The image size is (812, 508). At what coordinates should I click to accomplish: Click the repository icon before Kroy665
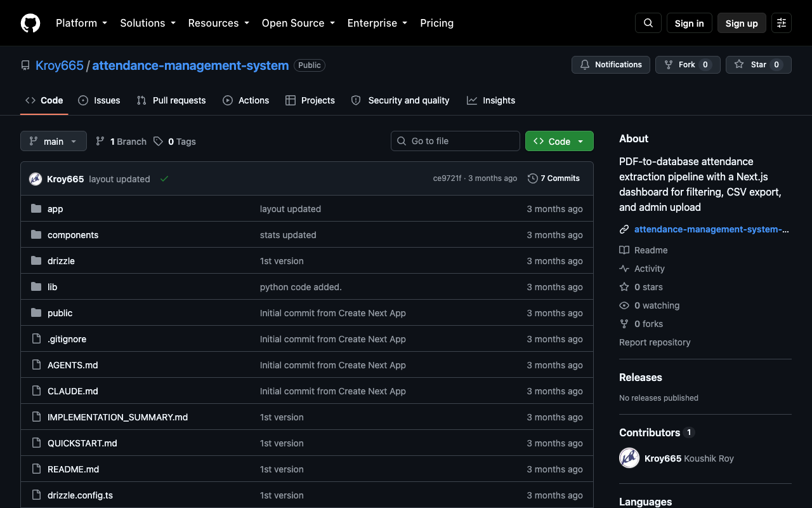25,65
